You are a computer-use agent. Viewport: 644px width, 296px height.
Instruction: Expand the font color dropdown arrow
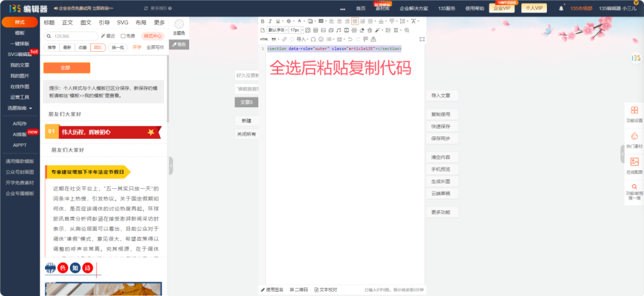304,21
